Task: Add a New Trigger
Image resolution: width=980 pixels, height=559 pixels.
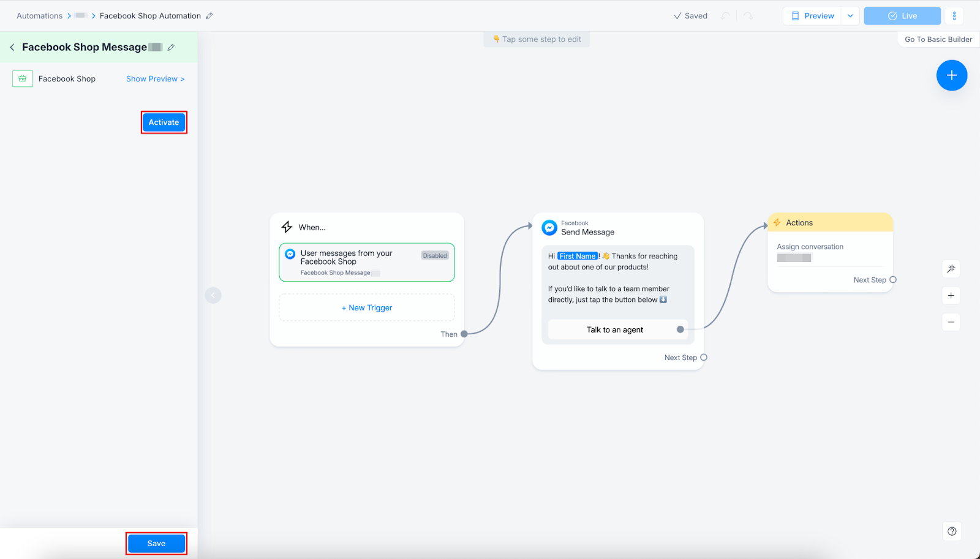Action: 367,307
